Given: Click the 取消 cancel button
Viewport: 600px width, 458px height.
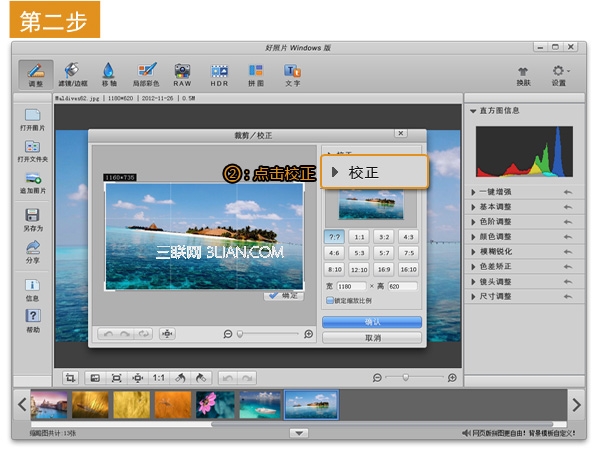Looking at the screenshot, I should point(372,338).
